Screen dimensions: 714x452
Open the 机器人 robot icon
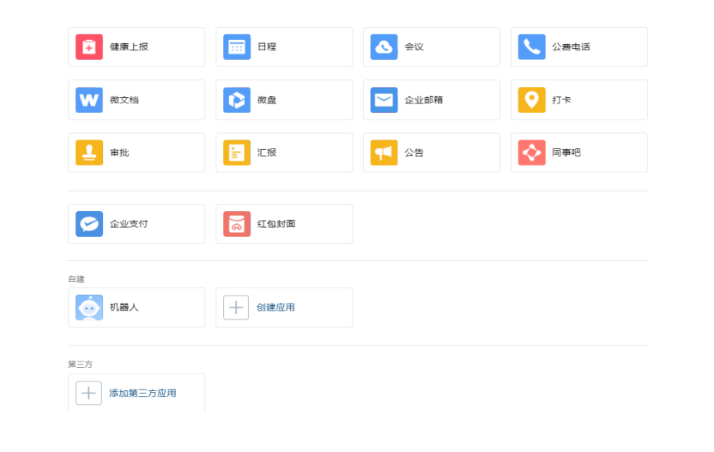pyautogui.click(x=89, y=308)
